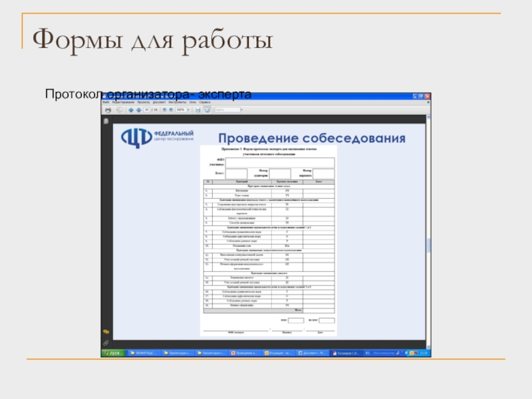Click the Find text field in toolbar
This screenshot has width=532, height=399.
[227, 110]
